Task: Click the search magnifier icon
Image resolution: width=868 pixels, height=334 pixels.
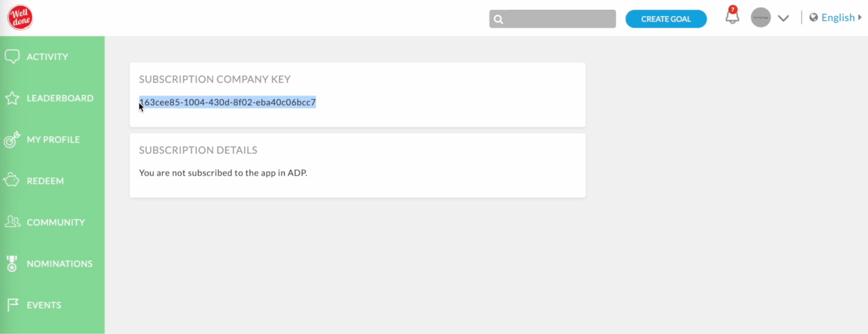Action: click(x=499, y=20)
